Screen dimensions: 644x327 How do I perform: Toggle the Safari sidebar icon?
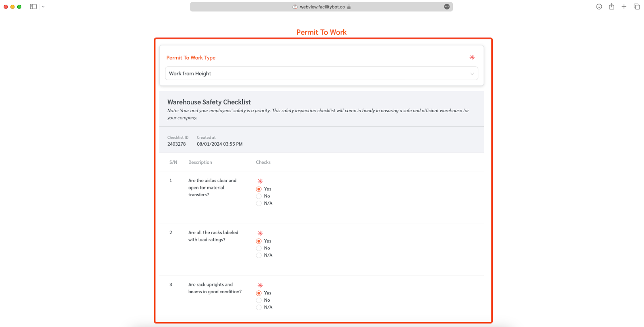(x=33, y=6)
